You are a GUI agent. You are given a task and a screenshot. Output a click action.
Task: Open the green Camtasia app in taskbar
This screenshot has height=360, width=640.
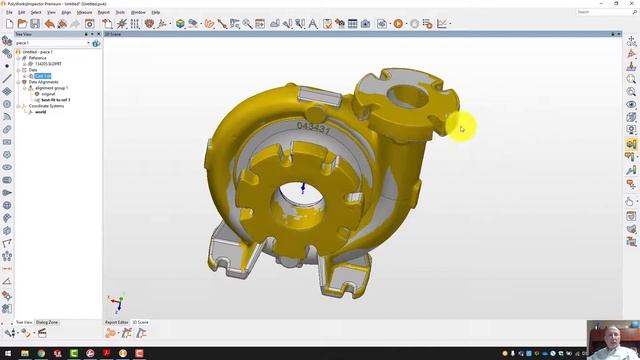click(74, 353)
